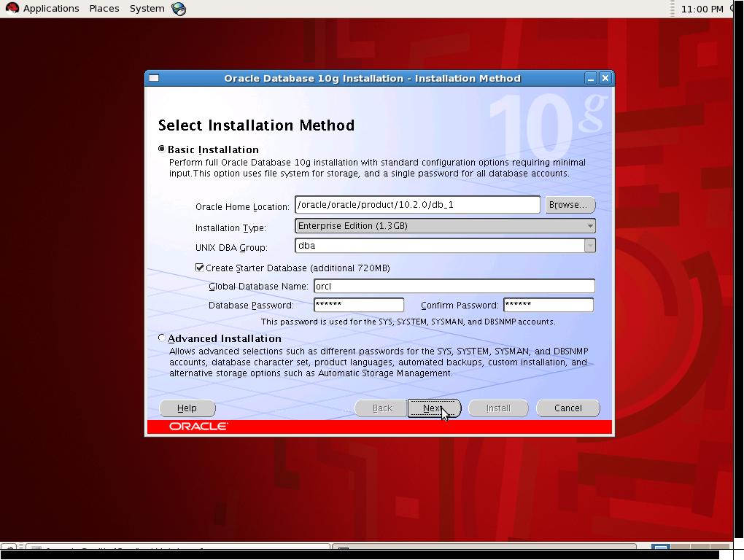This screenshot has height=560, width=744.
Task: Click the Confirm Password field
Action: [x=549, y=305]
